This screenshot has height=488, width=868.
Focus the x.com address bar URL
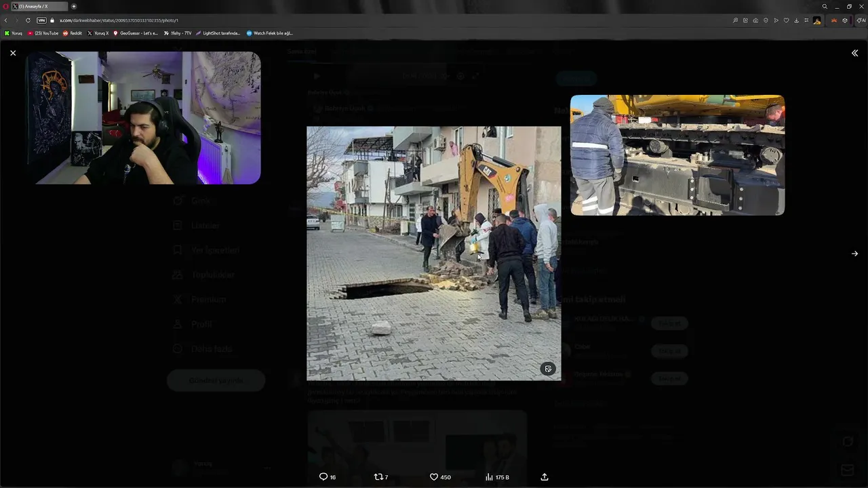click(119, 20)
